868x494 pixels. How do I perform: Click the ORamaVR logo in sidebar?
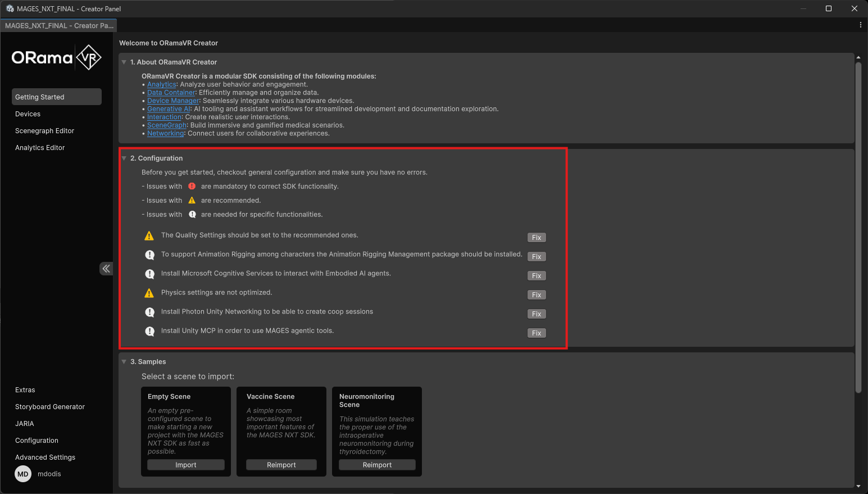[56, 57]
